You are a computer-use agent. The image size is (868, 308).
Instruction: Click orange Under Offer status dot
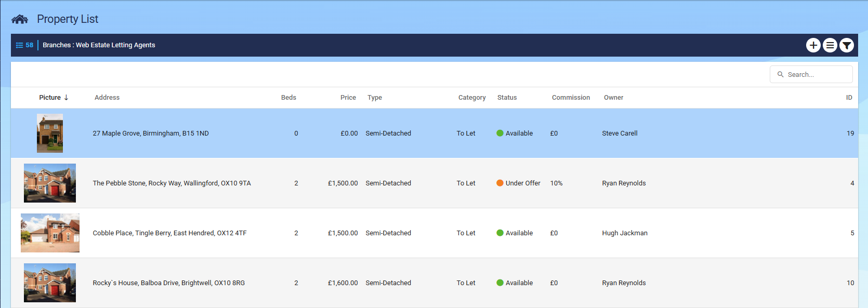coord(500,183)
